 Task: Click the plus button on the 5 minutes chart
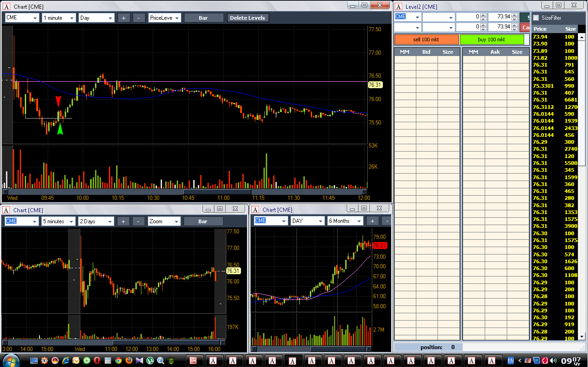[x=123, y=221]
